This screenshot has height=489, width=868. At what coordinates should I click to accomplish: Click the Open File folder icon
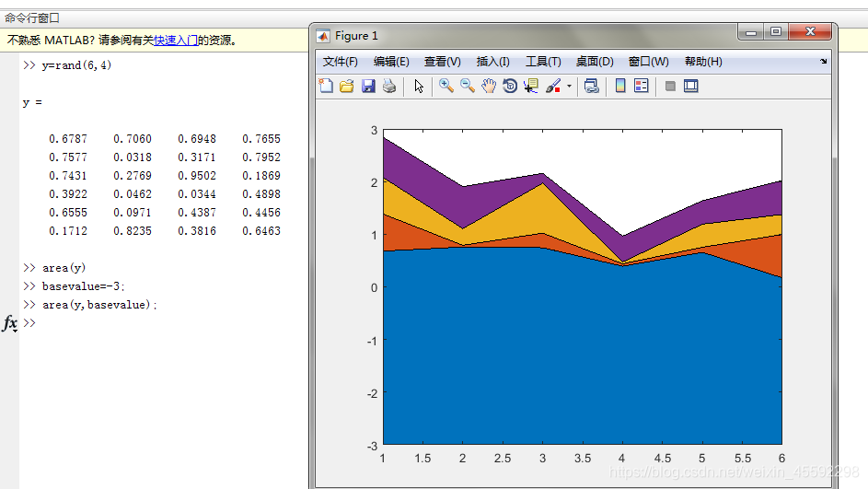[x=347, y=86]
